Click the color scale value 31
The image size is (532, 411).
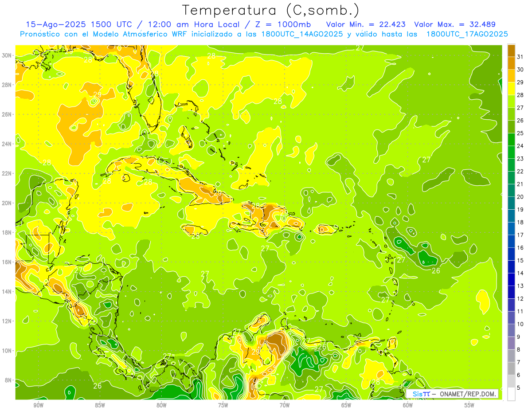(520, 56)
